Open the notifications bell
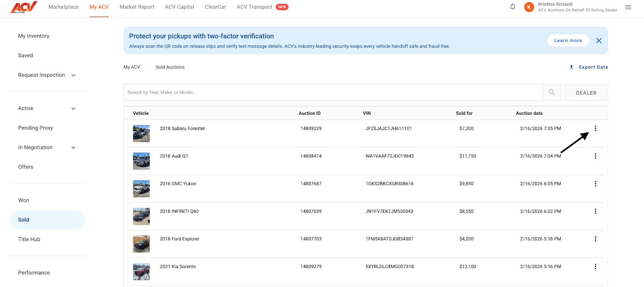Image resolution: width=644 pixels, height=287 pixels. (512, 7)
